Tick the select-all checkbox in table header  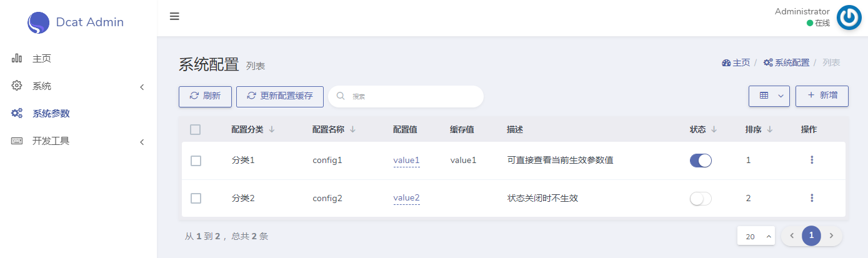coord(196,129)
